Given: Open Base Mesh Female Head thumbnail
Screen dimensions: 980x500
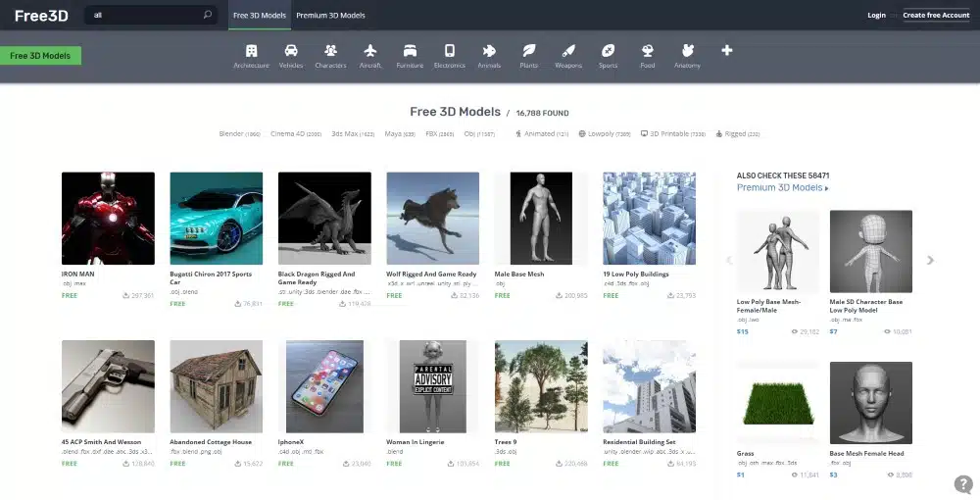Looking at the screenshot, I should pos(870,403).
